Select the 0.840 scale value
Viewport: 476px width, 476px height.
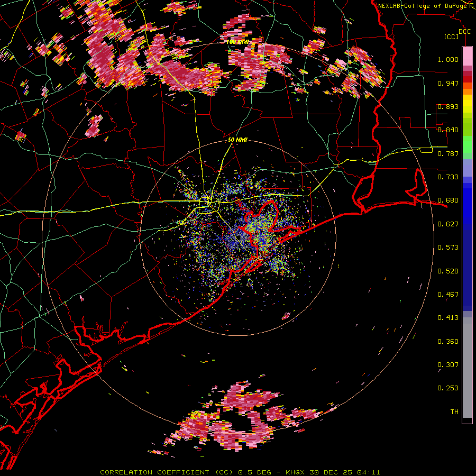[448, 130]
